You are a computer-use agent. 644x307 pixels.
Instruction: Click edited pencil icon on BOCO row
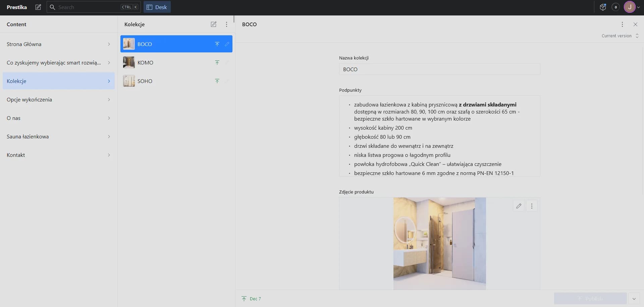(x=227, y=44)
